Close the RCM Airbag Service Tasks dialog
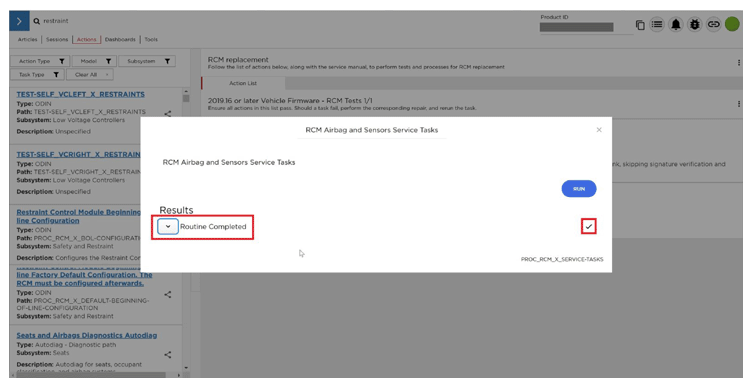The width and height of the screenshot is (752, 387). [x=599, y=130]
